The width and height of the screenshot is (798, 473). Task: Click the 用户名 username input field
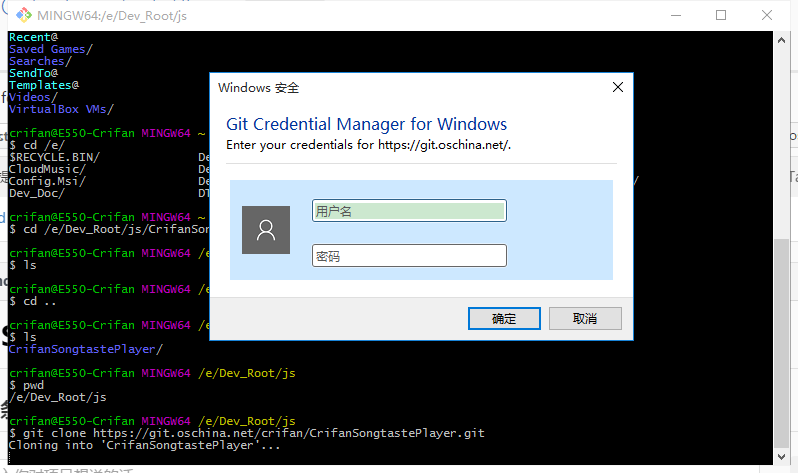coord(409,211)
